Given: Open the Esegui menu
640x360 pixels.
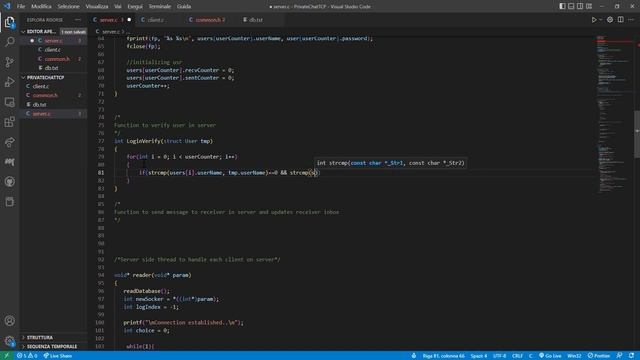Looking at the screenshot, I should (x=135, y=6).
